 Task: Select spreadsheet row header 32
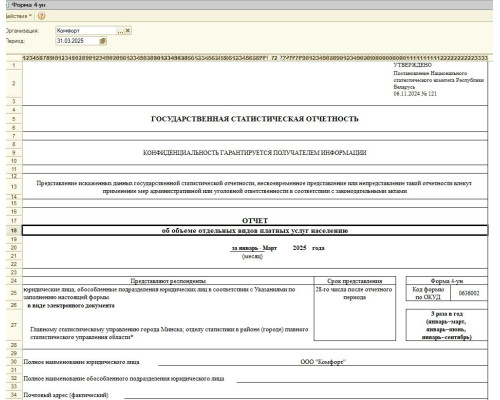(14, 378)
